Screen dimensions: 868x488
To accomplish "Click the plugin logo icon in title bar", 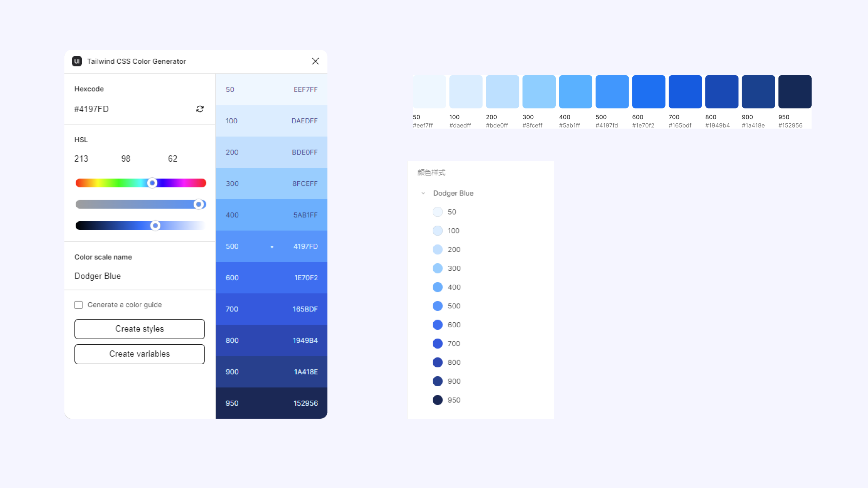I will point(77,61).
